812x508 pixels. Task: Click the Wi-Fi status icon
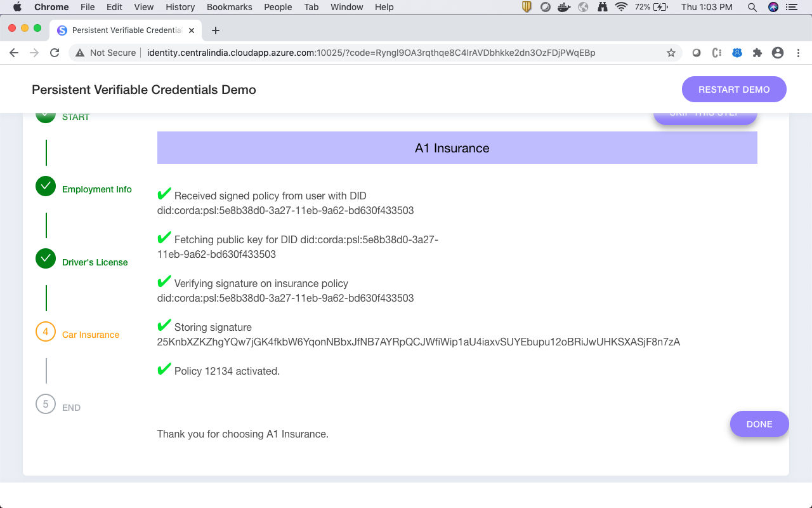[x=622, y=7]
